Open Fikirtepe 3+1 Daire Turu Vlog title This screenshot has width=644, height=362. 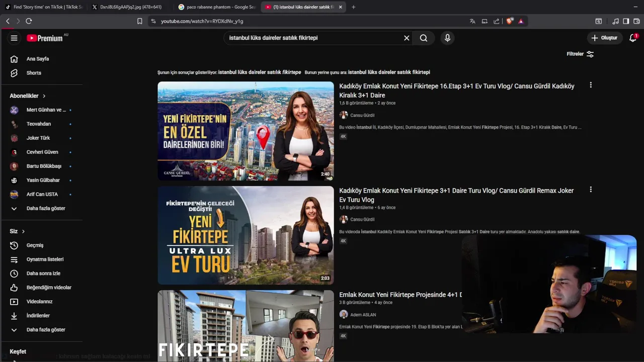point(456,195)
